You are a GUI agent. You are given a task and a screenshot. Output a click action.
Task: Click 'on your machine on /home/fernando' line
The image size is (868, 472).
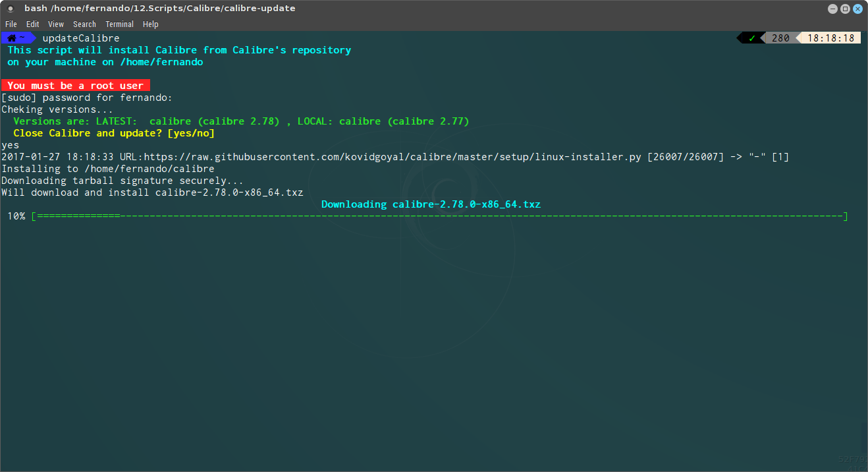click(x=105, y=62)
